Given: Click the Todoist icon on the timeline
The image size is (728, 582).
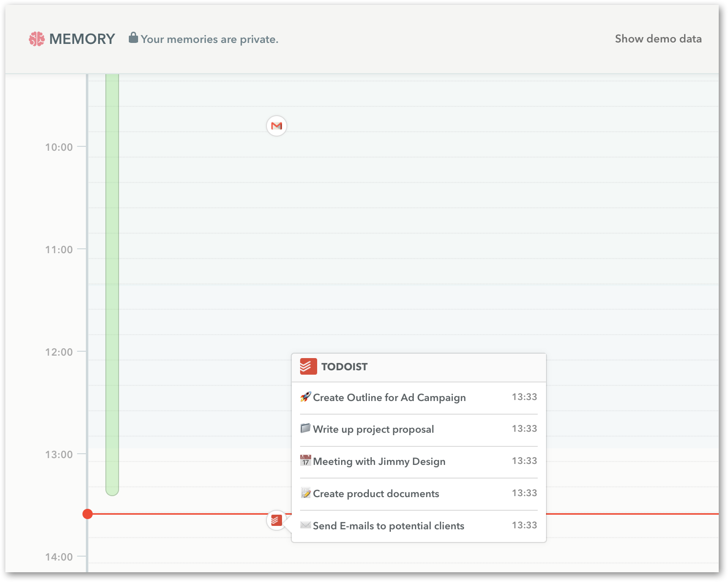Looking at the screenshot, I should click(277, 520).
